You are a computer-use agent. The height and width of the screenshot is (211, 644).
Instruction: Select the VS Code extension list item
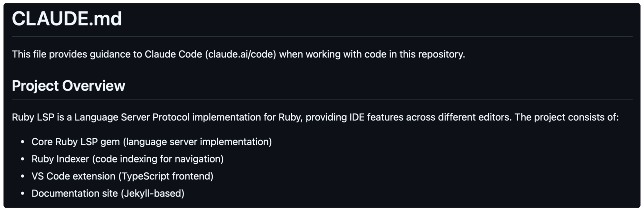coord(122,176)
